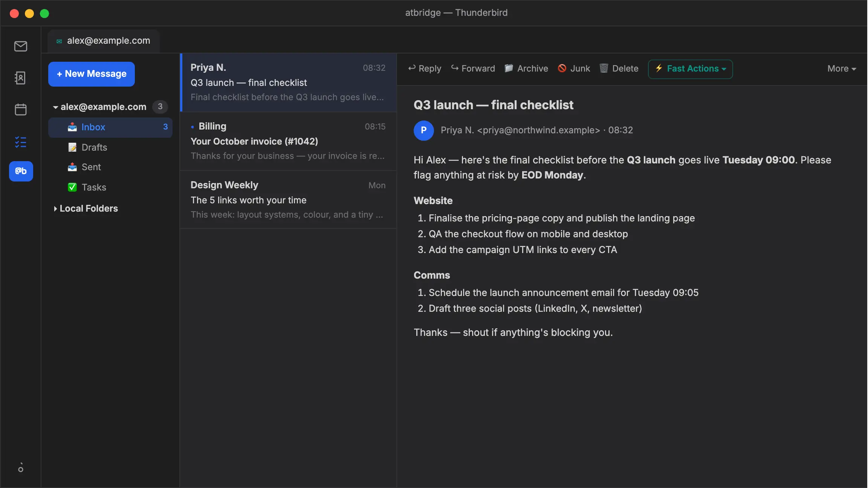868x488 pixels.
Task: Click item Add the campaign UTM links
Action: click(x=523, y=250)
